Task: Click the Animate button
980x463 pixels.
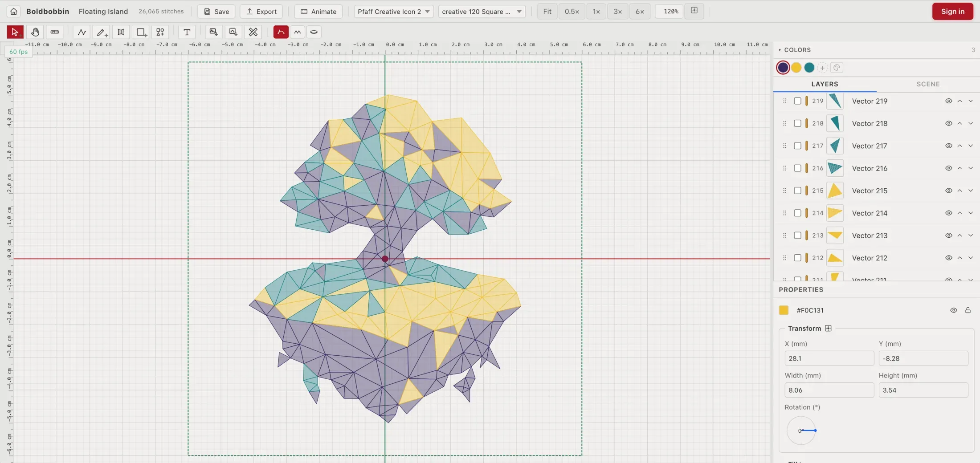Action: (x=318, y=12)
